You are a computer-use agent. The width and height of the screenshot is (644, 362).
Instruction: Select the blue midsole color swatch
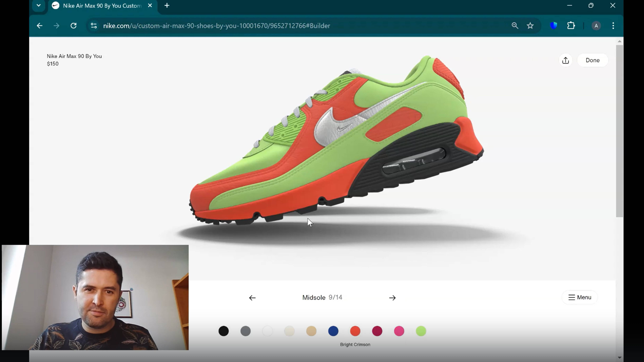(333, 331)
